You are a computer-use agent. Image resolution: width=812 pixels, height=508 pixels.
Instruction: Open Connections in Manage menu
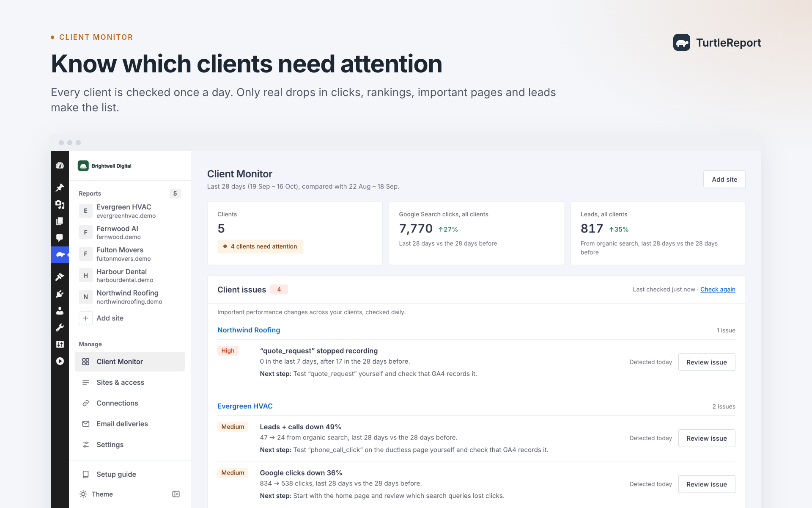(130, 403)
